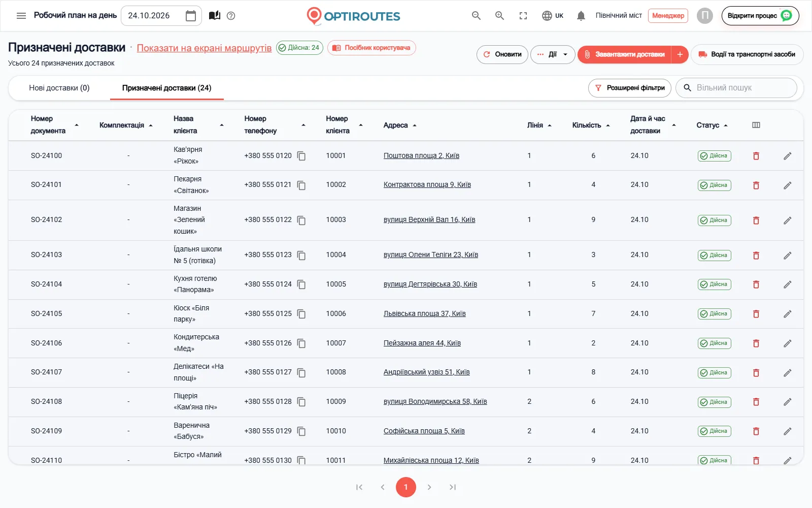The width and height of the screenshot is (812, 508).
Task: Click the Дійсна: 24 status badge
Action: tap(299, 48)
